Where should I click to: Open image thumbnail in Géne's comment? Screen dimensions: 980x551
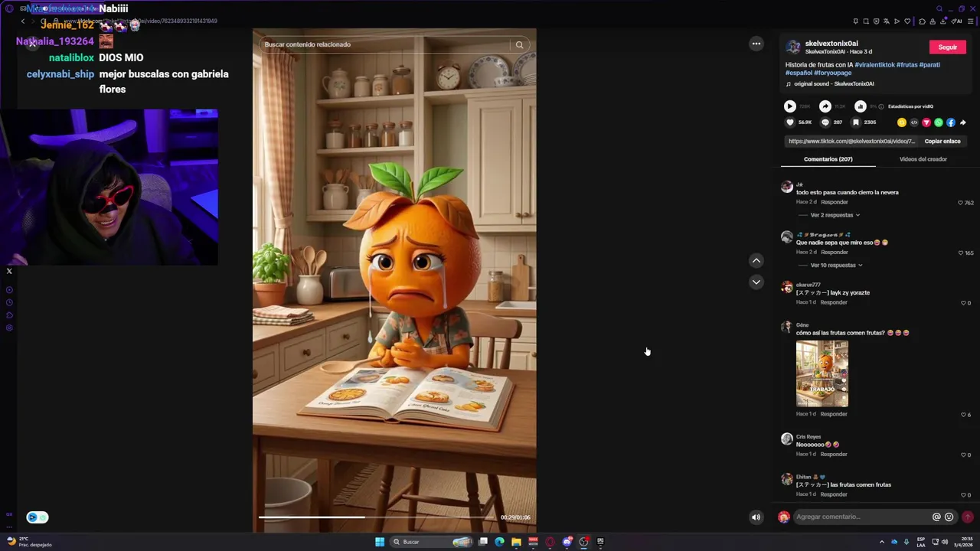(822, 373)
